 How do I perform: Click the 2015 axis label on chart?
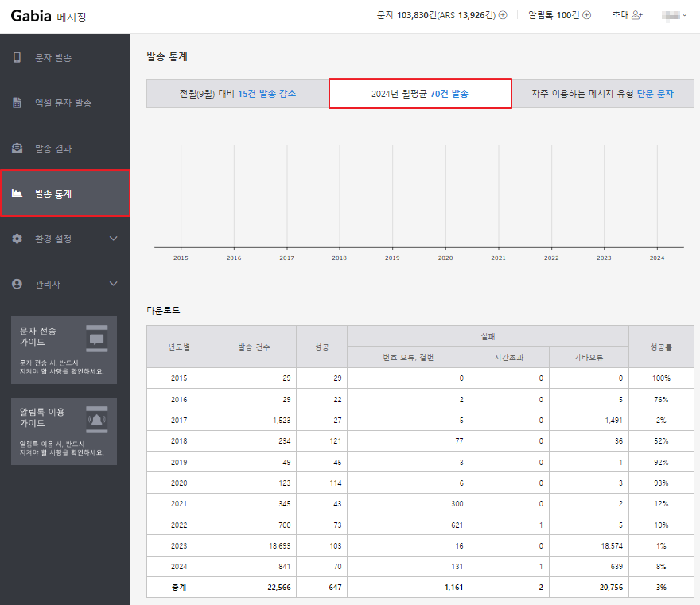point(181,258)
